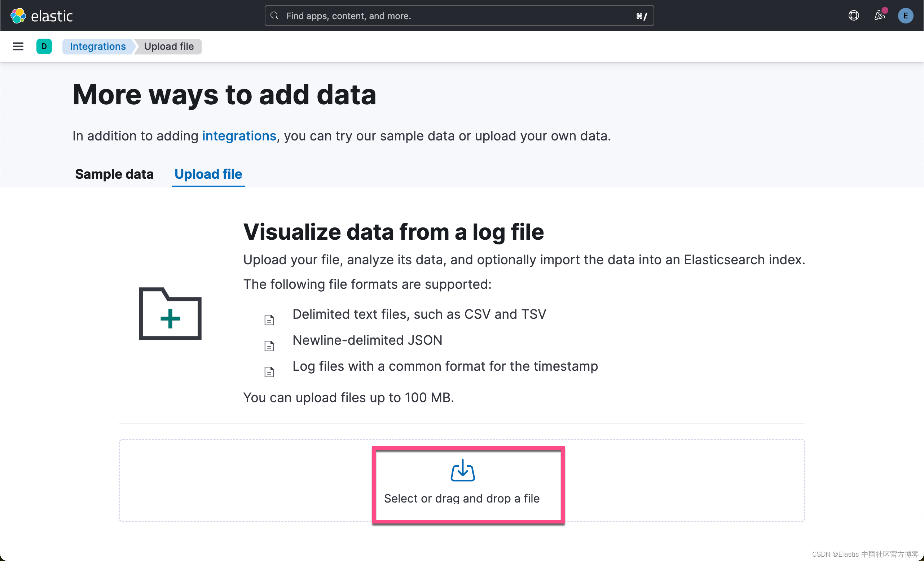Click the teal D deployment icon

(44, 46)
